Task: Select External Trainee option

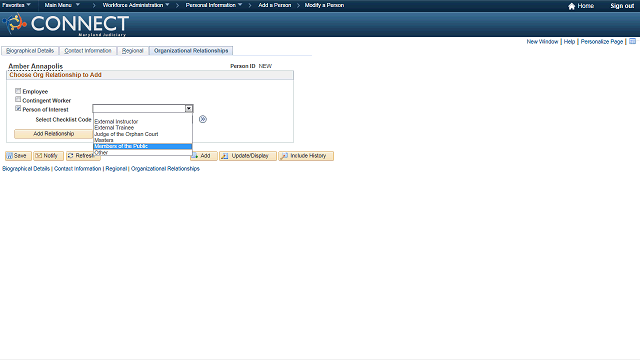Action: 142,128
